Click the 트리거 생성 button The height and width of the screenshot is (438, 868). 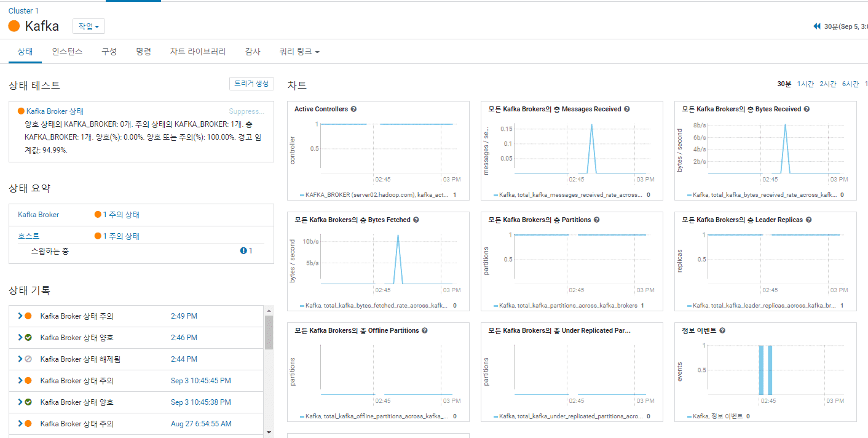click(x=251, y=84)
